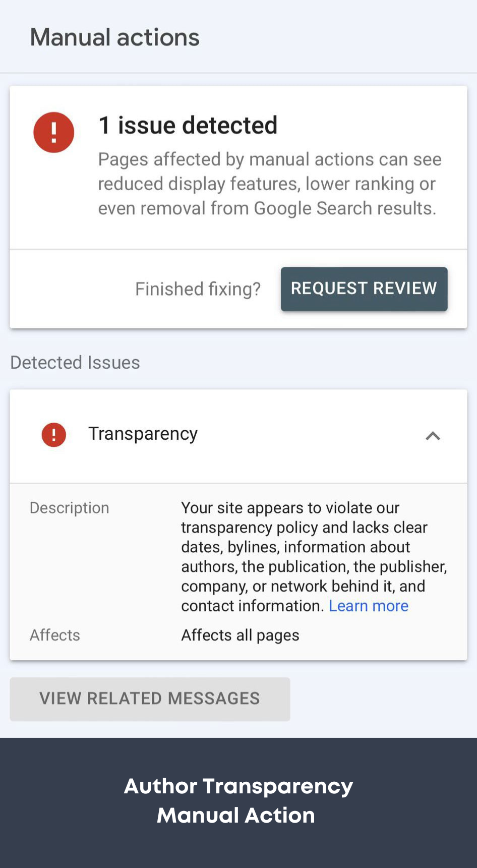Select the Detected Issues section heading
Image resolution: width=477 pixels, height=868 pixels.
75,362
